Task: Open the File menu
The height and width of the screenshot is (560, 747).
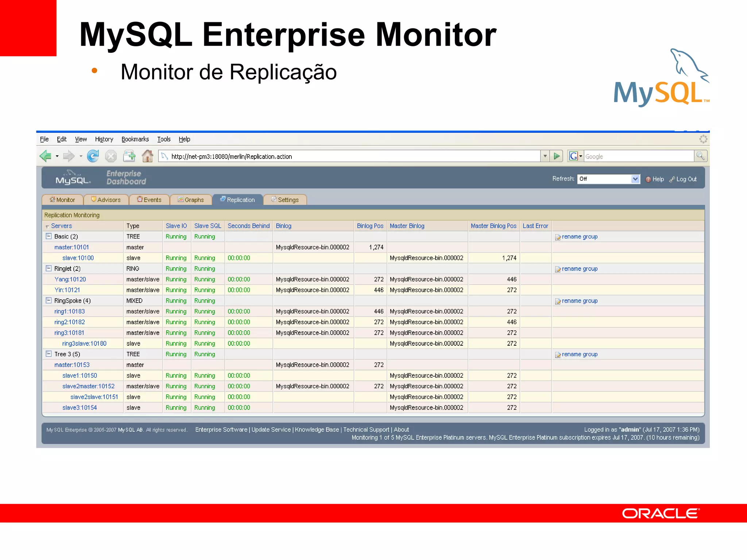Action: point(44,139)
